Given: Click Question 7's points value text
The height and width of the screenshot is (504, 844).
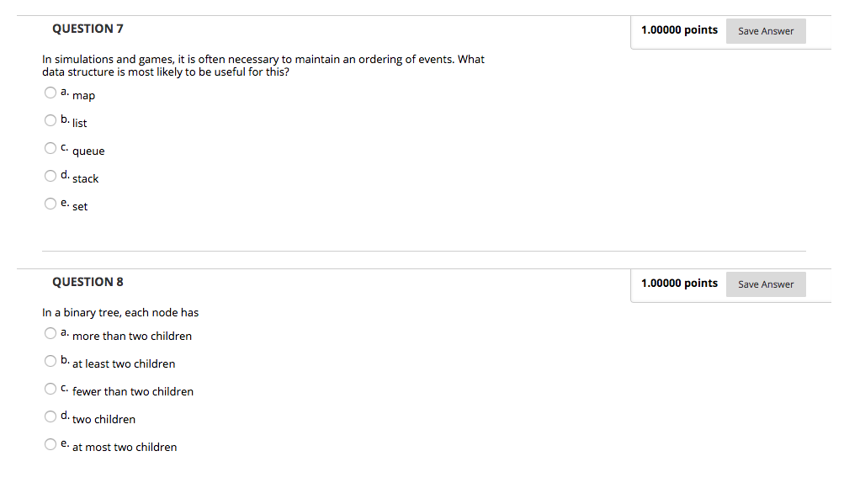Looking at the screenshot, I should tap(679, 30).
